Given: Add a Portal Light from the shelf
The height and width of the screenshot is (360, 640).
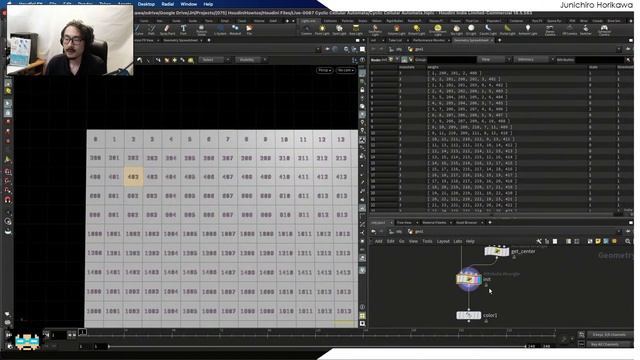Looking at the screenshot, I should tap(507, 29).
